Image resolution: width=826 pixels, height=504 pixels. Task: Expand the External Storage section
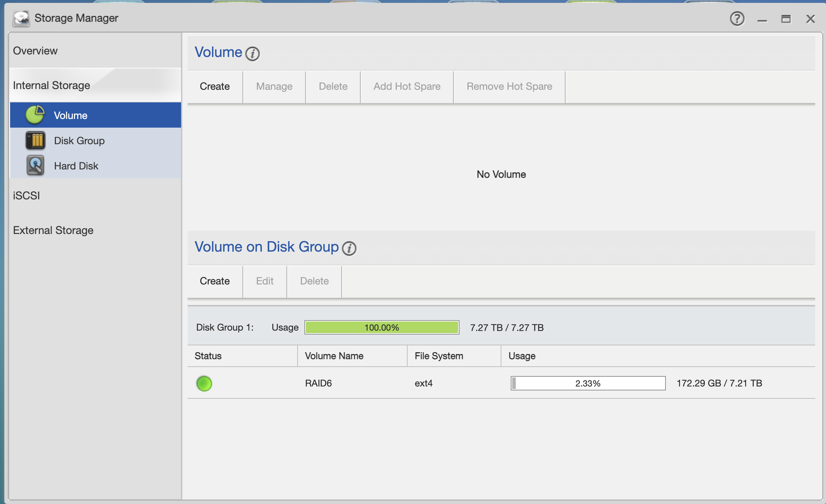point(53,230)
